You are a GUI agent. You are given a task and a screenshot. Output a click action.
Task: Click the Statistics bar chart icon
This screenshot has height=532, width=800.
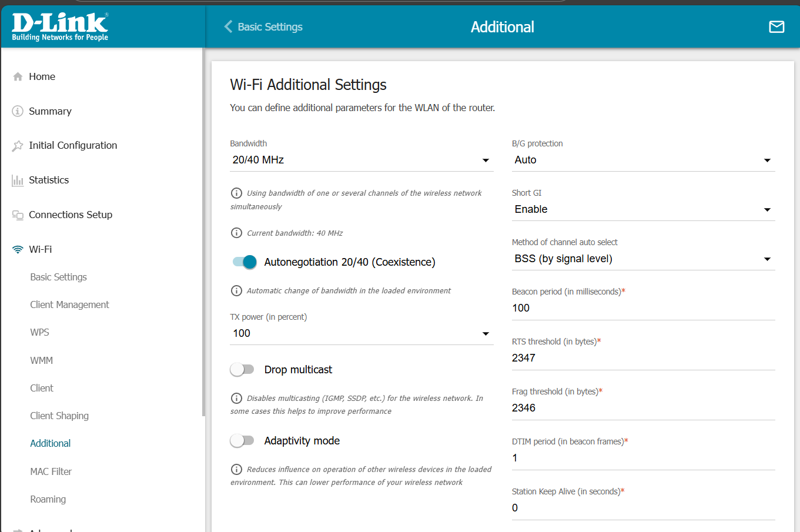click(18, 180)
